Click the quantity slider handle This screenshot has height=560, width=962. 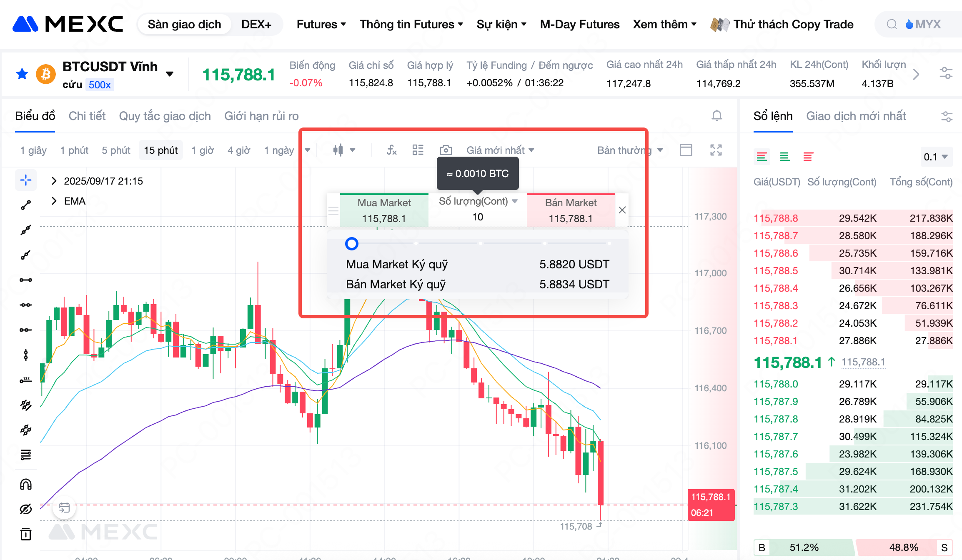click(x=352, y=244)
